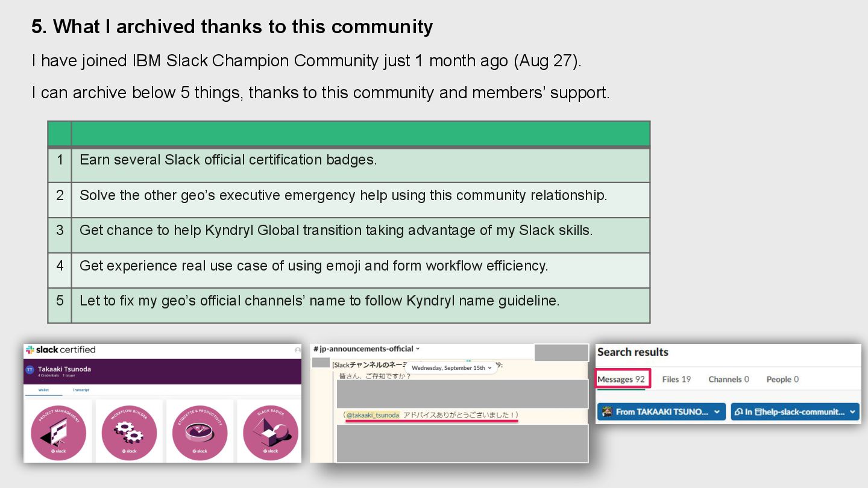Select row 'Get chance to help Kyndryl Global transition'

pyautogui.click(x=360, y=235)
